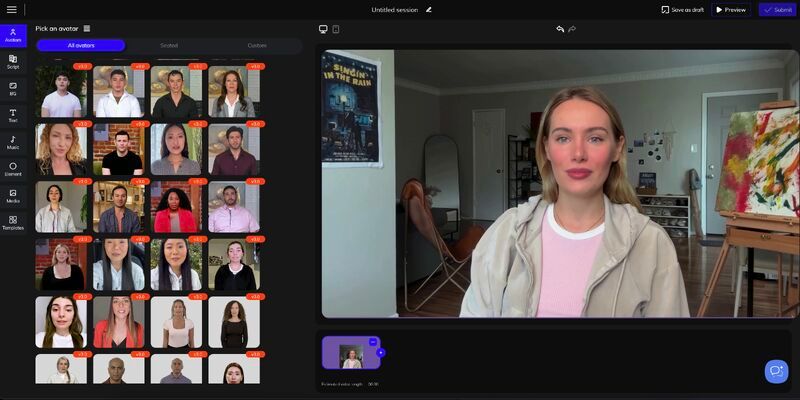The width and height of the screenshot is (800, 400).
Task: Open the Media panel
Action: [x=13, y=196]
